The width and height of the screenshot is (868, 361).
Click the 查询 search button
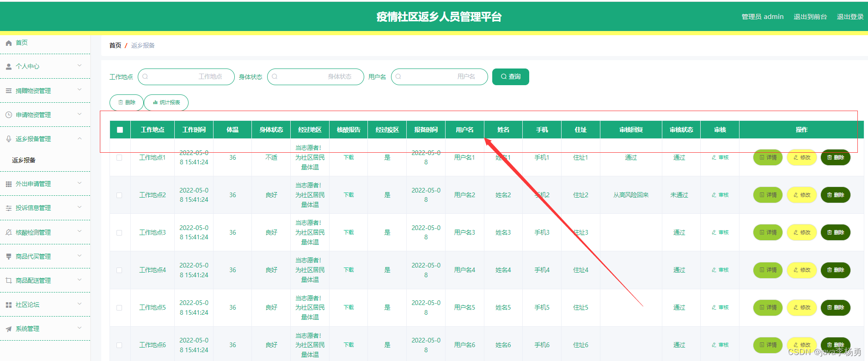[x=511, y=77]
